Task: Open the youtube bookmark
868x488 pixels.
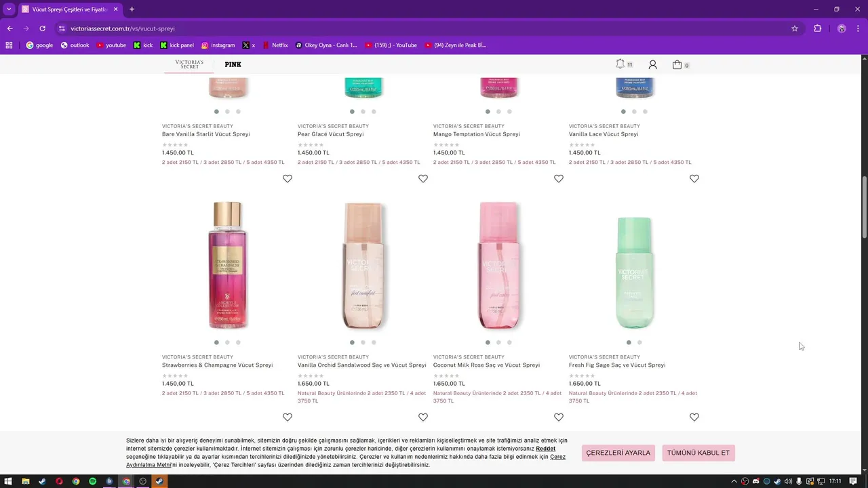Action: 112,45
